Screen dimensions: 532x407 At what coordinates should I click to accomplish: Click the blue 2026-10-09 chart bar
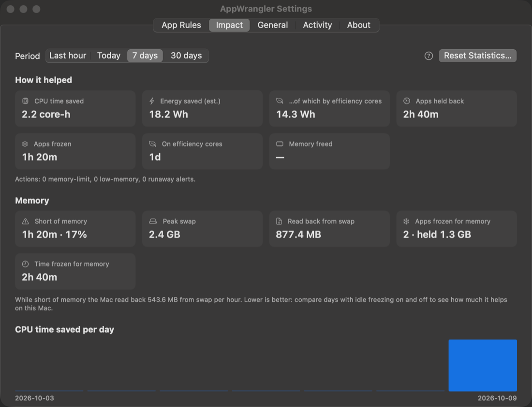[483, 365]
